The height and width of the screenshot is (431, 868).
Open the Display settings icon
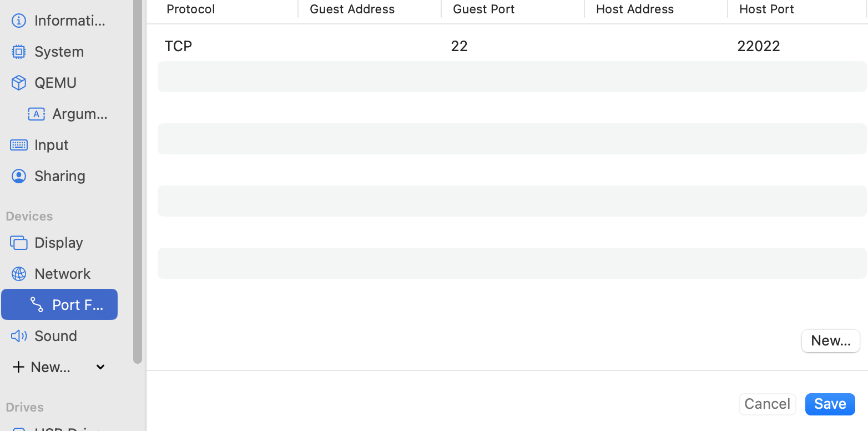[19, 243]
